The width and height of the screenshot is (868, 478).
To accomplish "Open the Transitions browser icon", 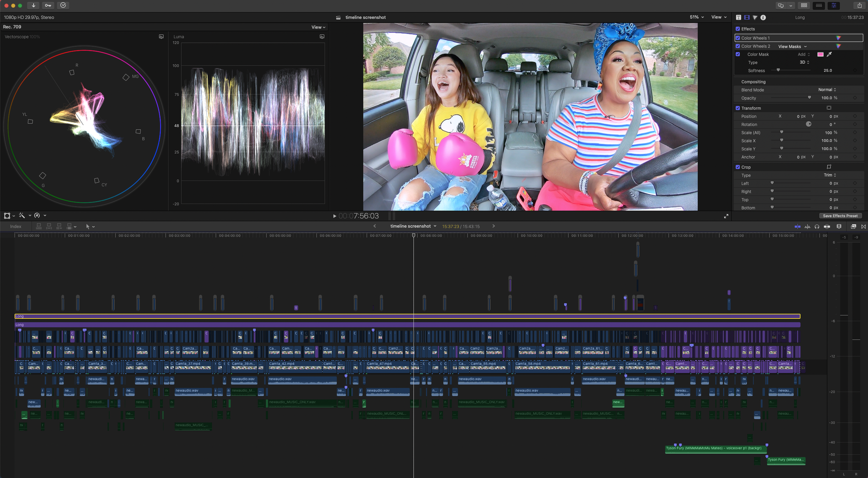I will (x=863, y=227).
